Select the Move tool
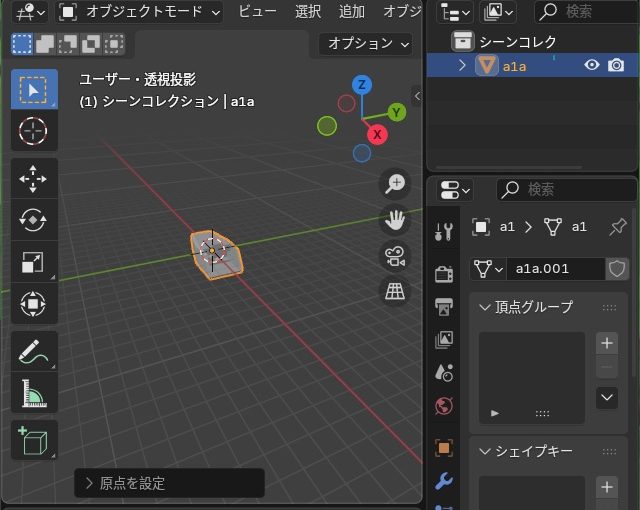640x510 pixels. (34, 179)
